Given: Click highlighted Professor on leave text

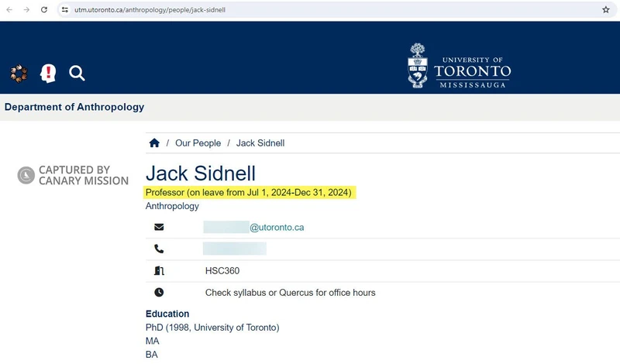Looking at the screenshot, I should point(249,193).
